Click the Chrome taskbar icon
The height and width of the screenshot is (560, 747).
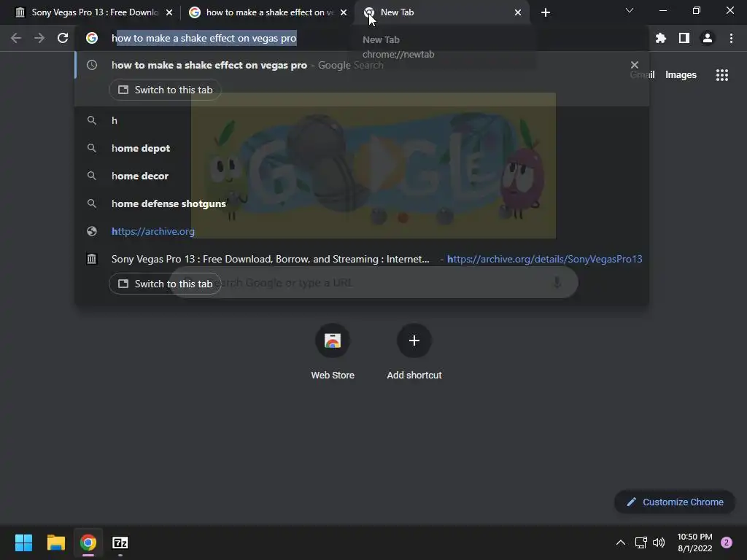coord(88,542)
